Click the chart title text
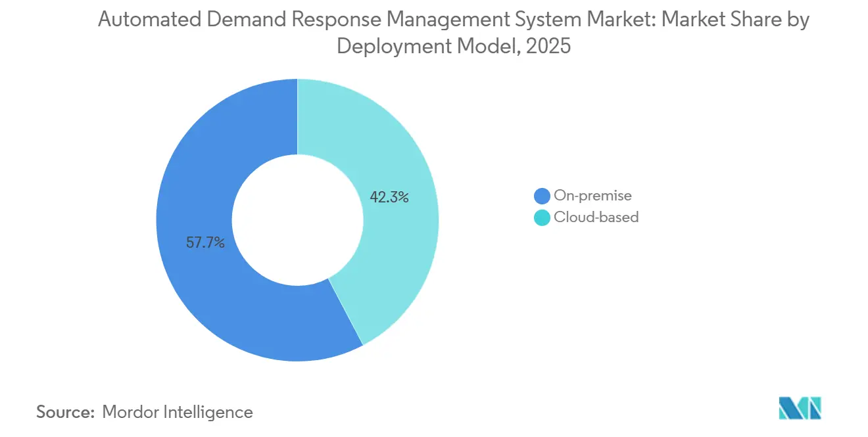This screenshot has height=437, width=868. pyautogui.click(x=454, y=33)
